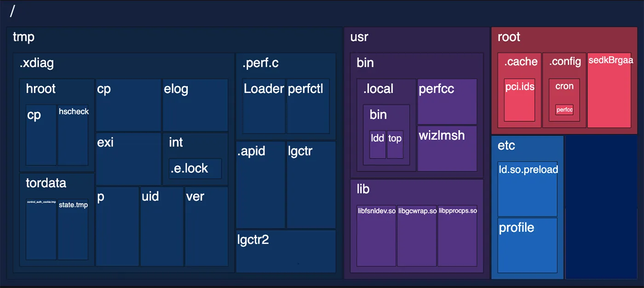Viewport: 644px width, 288px height.
Task: Click the ldd block in .local bin
Action: click(378, 145)
